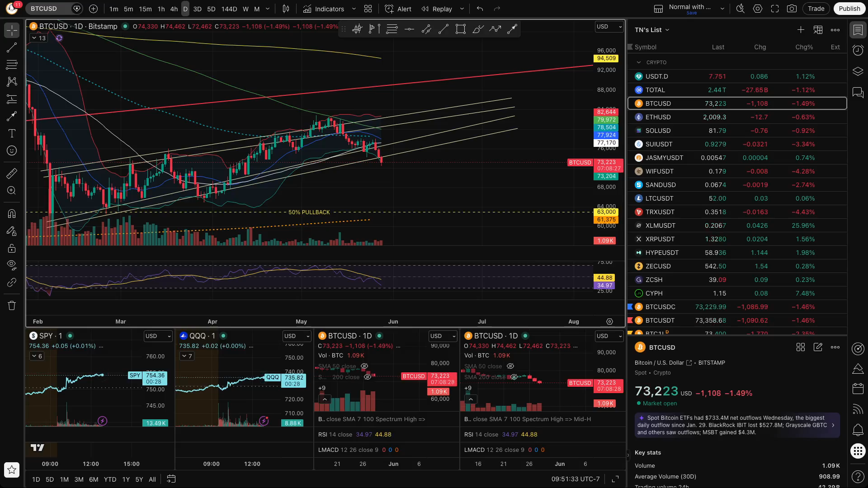Expand the layout name dropdown arrow
Image resolution: width=868 pixels, height=488 pixels.
(722, 9)
